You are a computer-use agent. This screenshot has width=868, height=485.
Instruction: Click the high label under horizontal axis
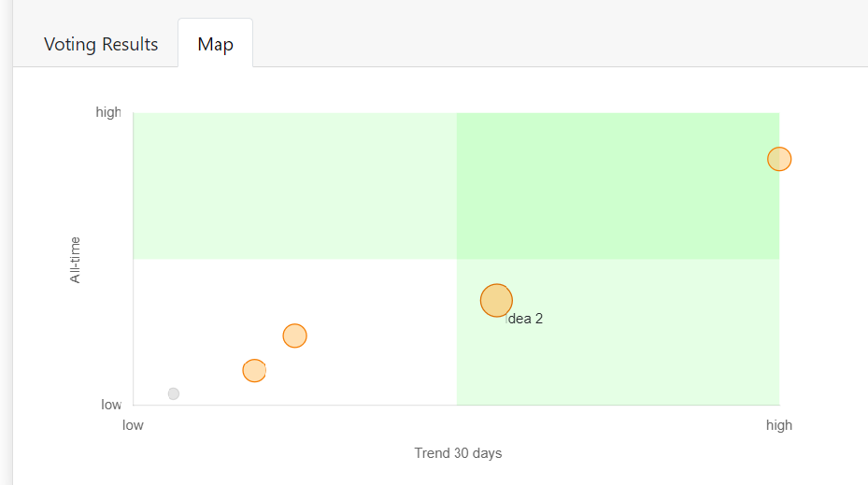tap(778, 425)
